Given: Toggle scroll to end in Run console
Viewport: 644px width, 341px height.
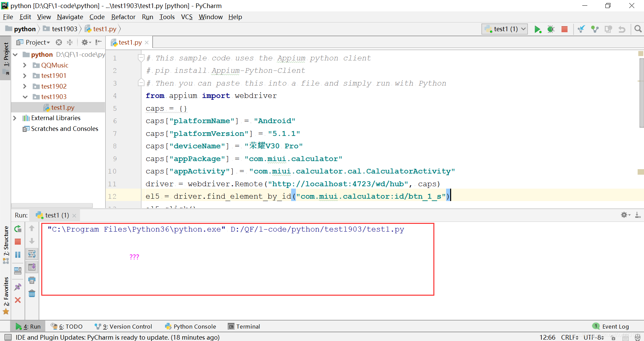Looking at the screenshot, I should [32, 267].
